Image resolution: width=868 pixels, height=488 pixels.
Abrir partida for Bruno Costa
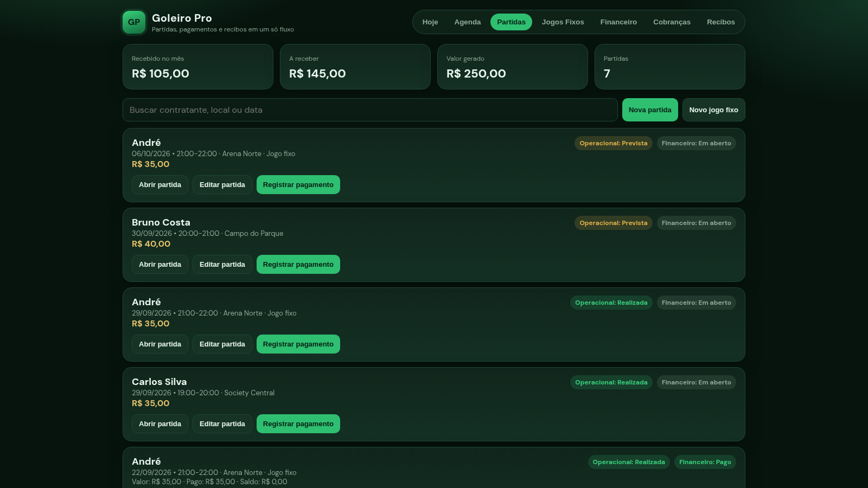(x=160, y=264)
